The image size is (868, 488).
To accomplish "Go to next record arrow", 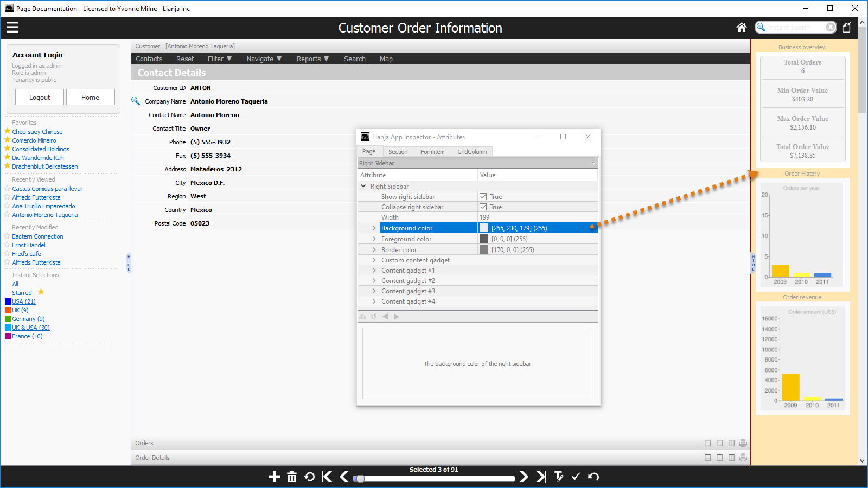I will click(x=524, y=477).
